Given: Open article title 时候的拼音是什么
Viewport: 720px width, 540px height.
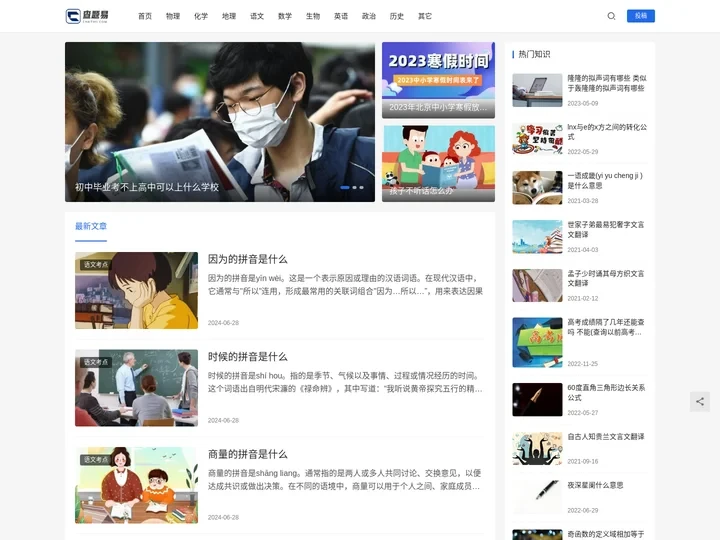Looking at the screenshot, I should [x=248, y=357].
